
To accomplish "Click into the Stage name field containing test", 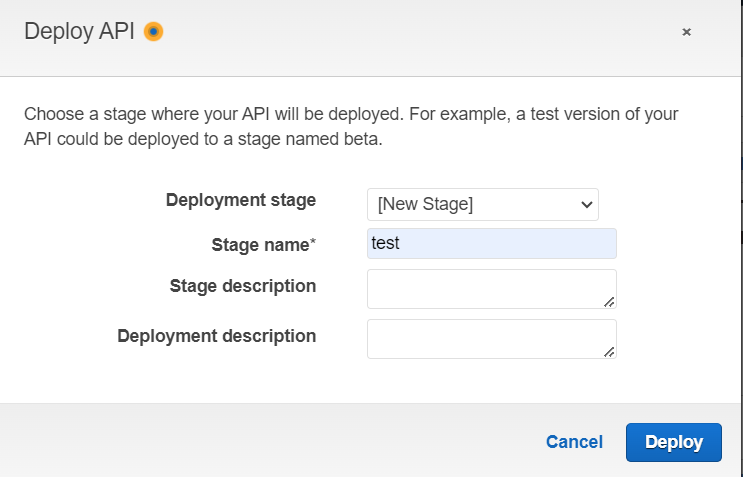I will 491,243.
